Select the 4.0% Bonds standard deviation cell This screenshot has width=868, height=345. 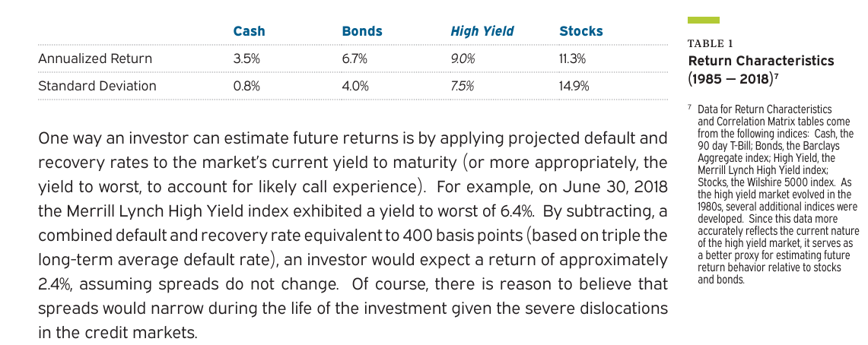pyautogui.click(x=356, y=86)
